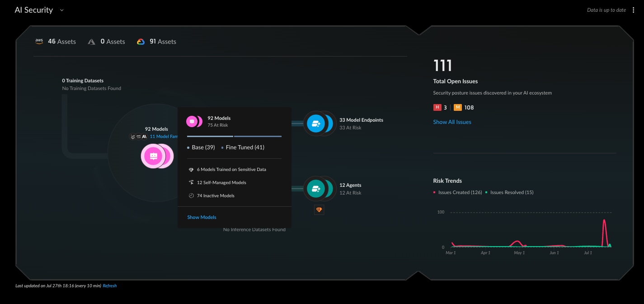644x304 pixels.
Task: Click the 92 Models label above pink node
Action: tap(156, 129)
